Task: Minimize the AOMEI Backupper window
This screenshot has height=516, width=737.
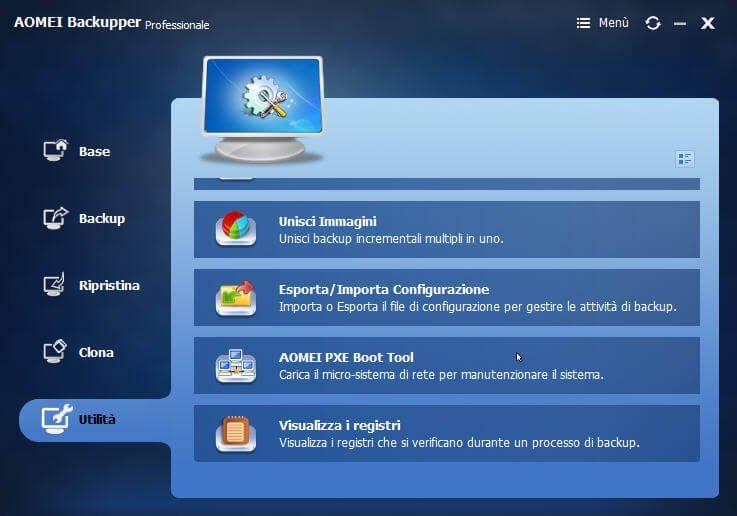Action: pyautogui.click(x=680, y=23)
